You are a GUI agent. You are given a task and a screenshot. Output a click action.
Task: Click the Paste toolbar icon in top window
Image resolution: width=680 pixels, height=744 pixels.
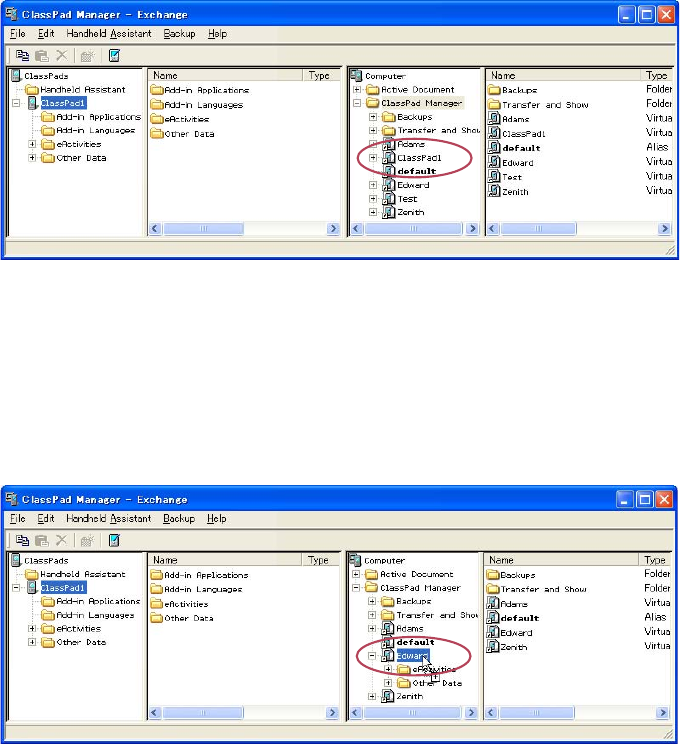42,56
